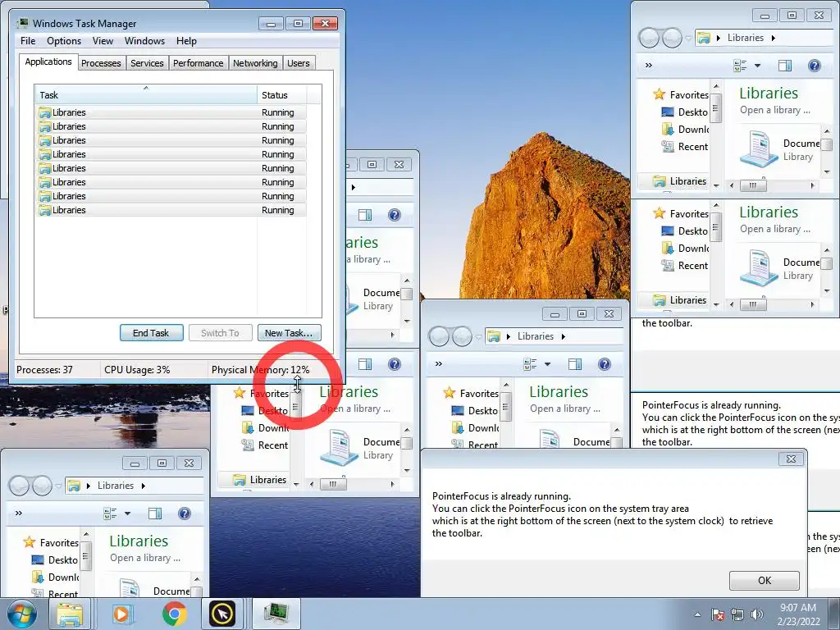Open the View menu in Task Manager

click(x=103, y=41)
